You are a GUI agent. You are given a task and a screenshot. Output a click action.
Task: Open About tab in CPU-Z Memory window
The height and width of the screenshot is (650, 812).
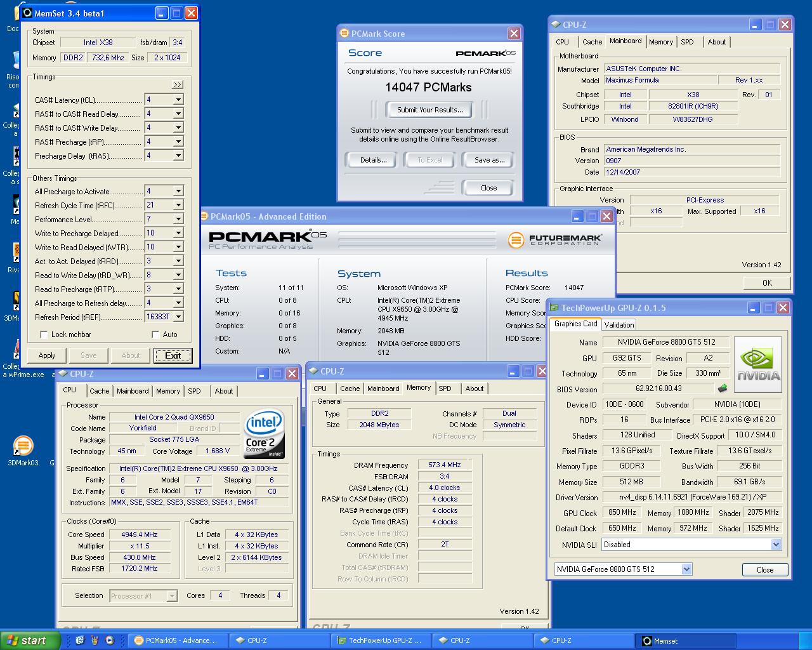475,388
